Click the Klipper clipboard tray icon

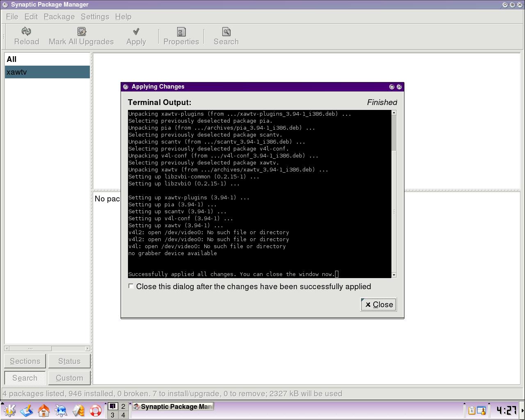point(472,410)
